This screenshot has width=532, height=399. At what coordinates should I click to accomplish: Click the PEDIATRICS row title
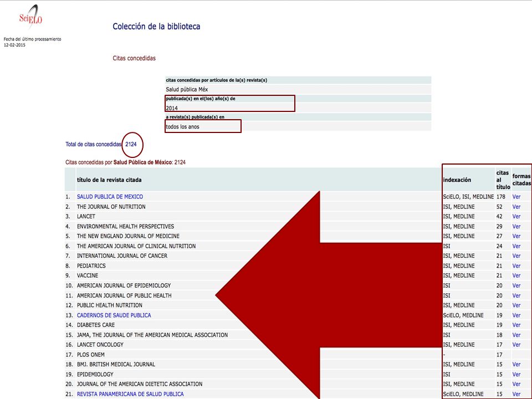pyautogui.click(x=91, y=265)
